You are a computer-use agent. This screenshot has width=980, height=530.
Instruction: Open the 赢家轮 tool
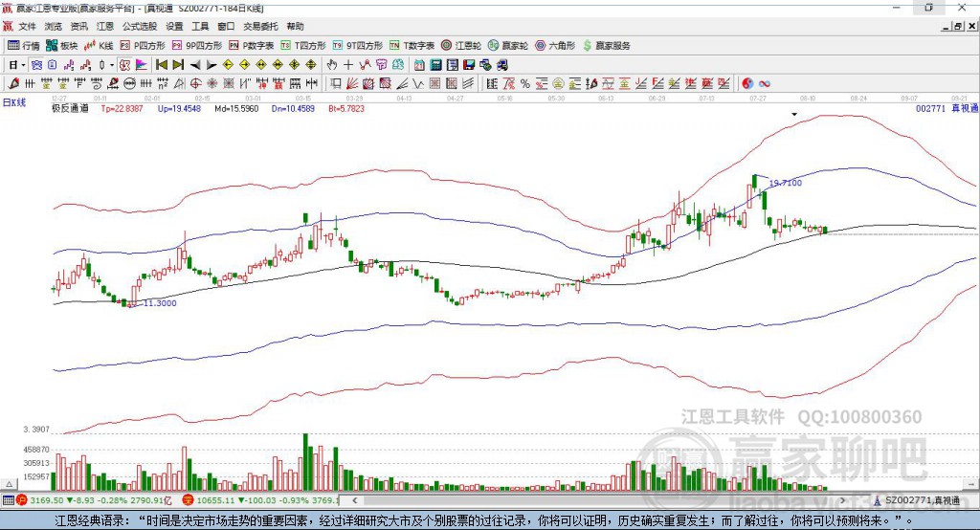click(508, 46)
